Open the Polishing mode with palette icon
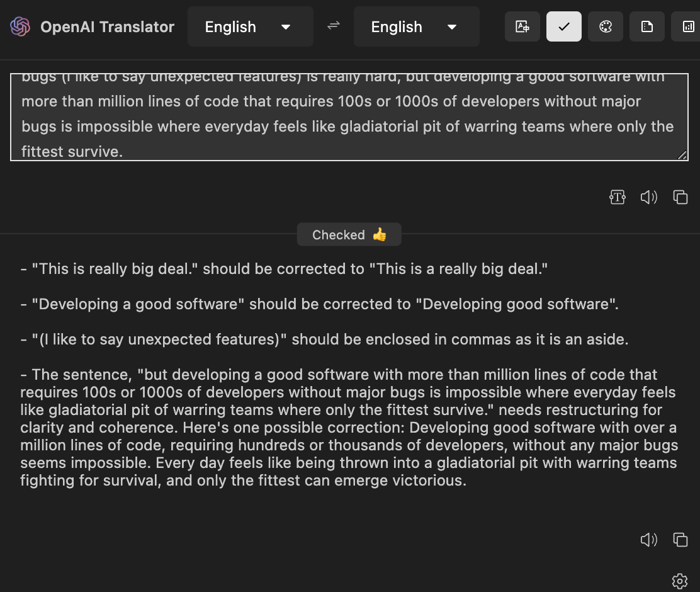This screenshot has width=700, height=592. pos(605,26)
